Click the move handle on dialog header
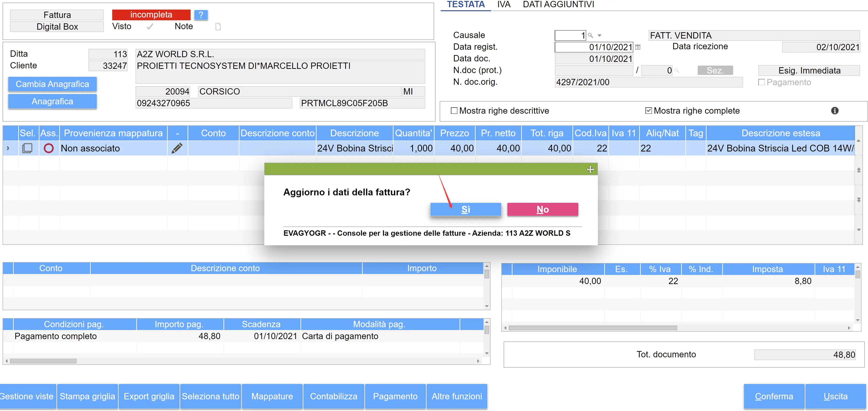 tap(590, 169)
